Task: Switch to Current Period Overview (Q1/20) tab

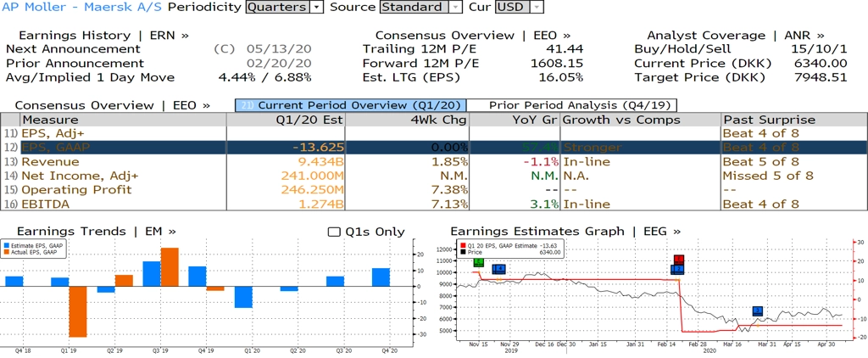Action: [350, 105]
